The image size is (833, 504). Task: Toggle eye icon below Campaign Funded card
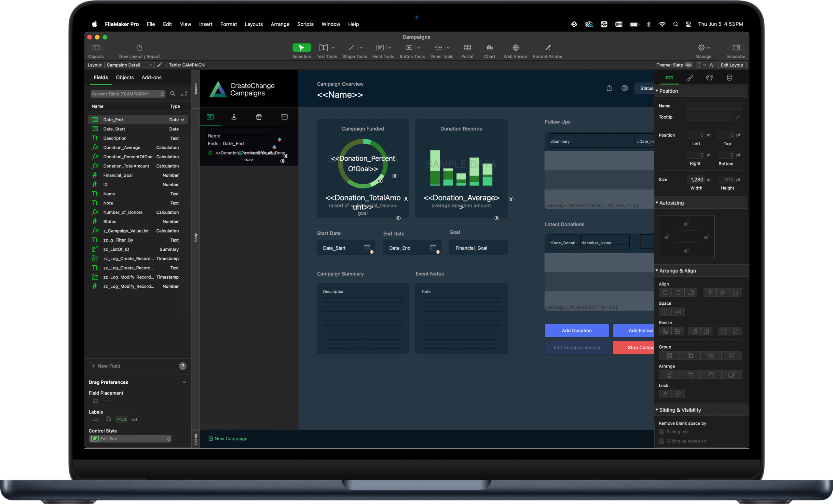point(398,218)
